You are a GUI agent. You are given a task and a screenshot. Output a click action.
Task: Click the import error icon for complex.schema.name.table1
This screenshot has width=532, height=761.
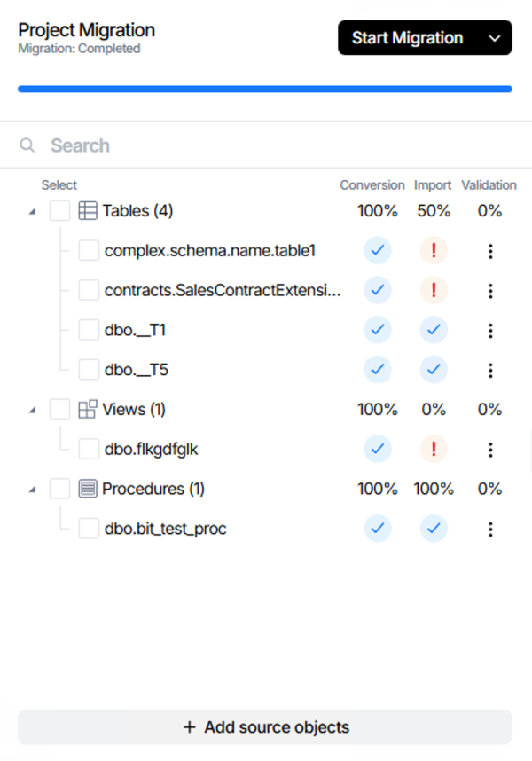[x=434, y=251]
